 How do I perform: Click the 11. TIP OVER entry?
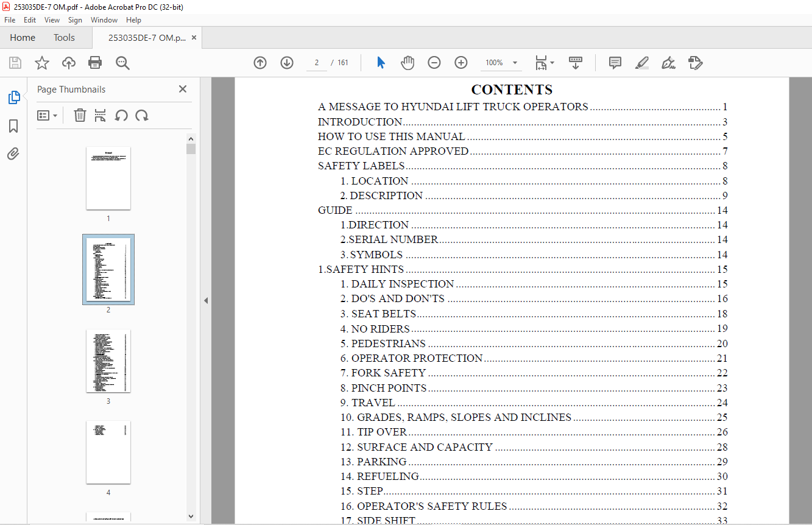click(x=534, y=432)
